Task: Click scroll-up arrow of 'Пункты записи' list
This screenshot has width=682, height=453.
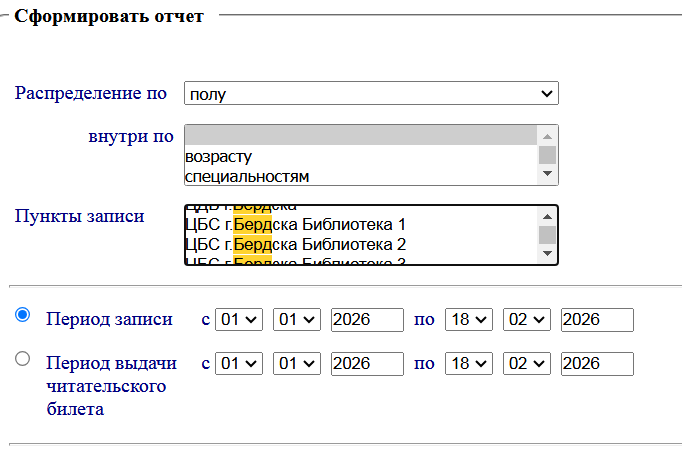Action: [x=547, y=216]
